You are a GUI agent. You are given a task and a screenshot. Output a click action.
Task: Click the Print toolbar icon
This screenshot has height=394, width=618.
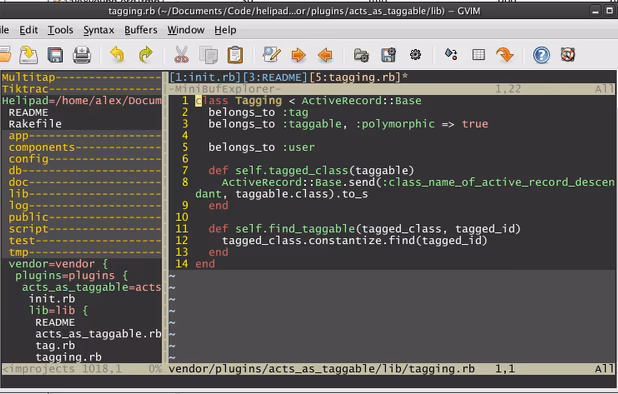click(82, 55)
